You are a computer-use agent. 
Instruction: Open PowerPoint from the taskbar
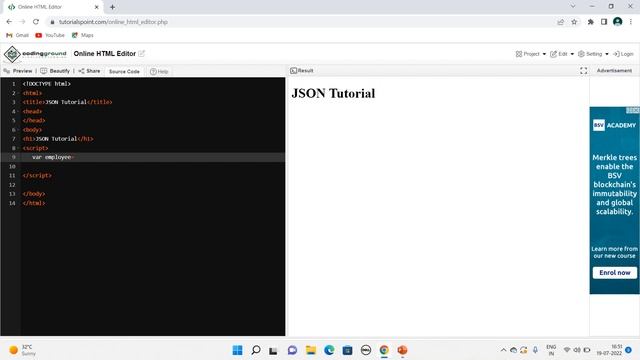point(402,350)
